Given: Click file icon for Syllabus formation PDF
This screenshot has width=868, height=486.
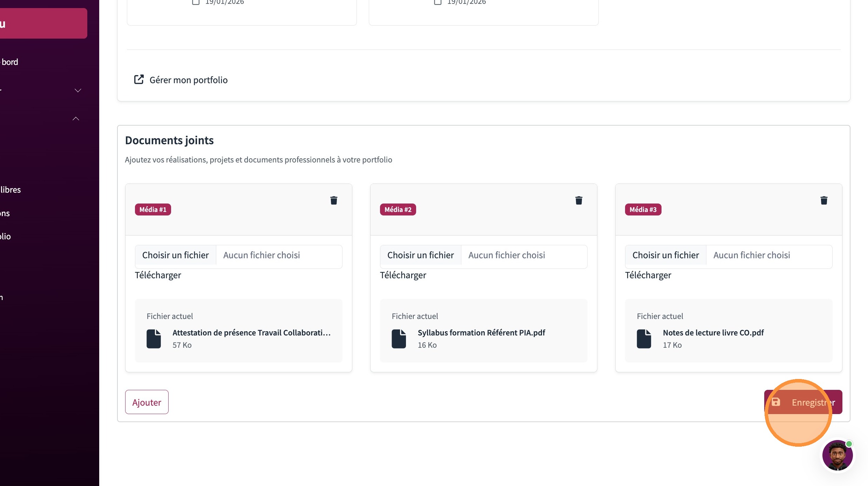Looking at the screenshot, I should [399, 339].
